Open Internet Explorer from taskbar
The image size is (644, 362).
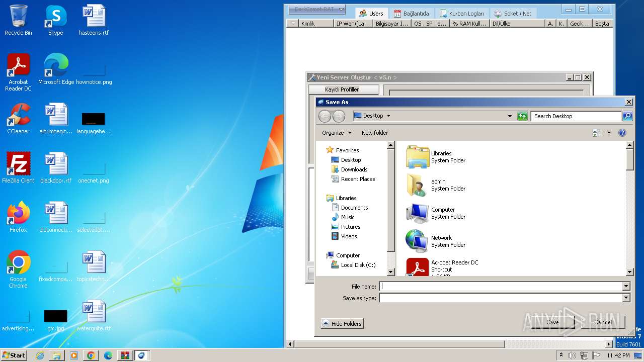[x=40, y=355]
